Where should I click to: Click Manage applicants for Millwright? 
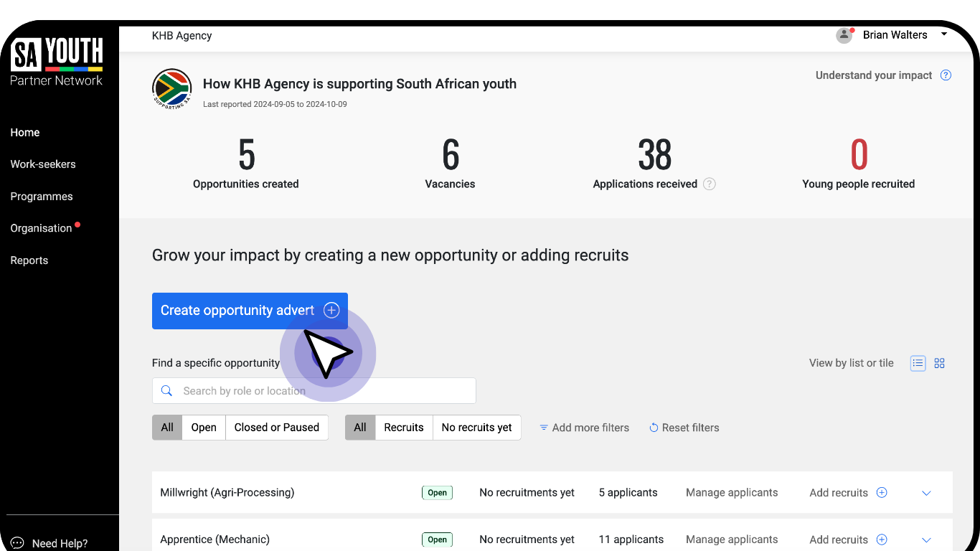tap(732, 493)
